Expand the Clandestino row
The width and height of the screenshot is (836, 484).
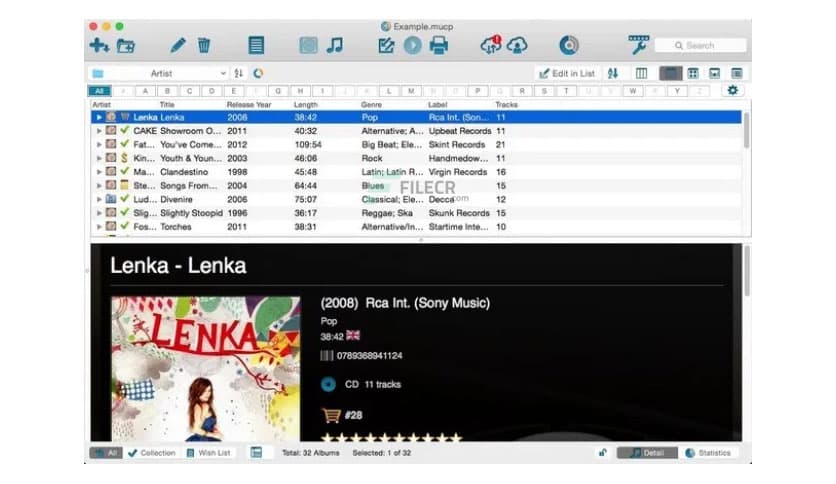99,172
